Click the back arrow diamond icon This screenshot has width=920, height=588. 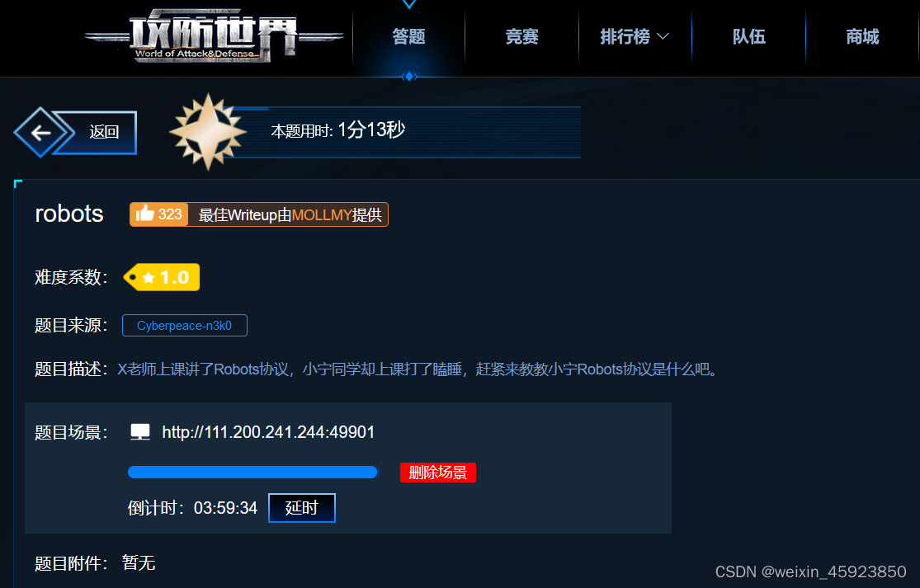tap(40, 133)
